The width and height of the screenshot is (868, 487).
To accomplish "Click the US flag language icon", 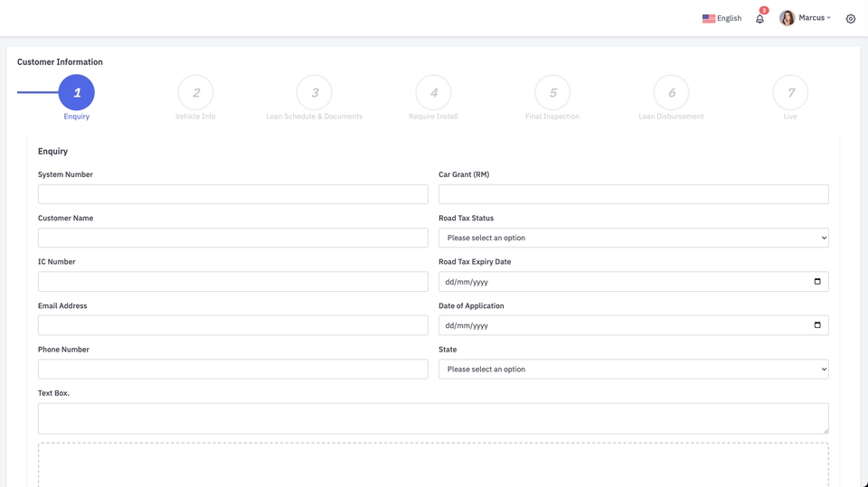I will [x=709, y=18].
